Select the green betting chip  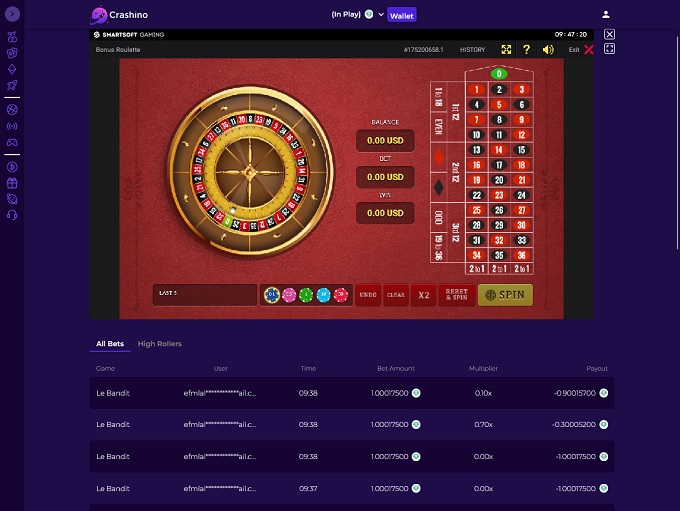[306, 295]
